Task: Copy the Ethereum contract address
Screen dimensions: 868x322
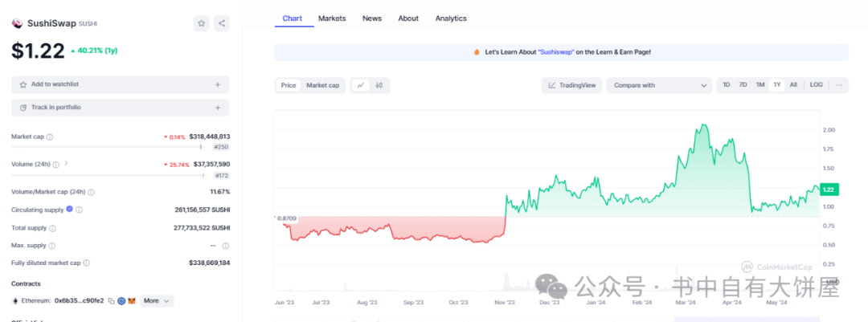Action: tap(111, 301)
